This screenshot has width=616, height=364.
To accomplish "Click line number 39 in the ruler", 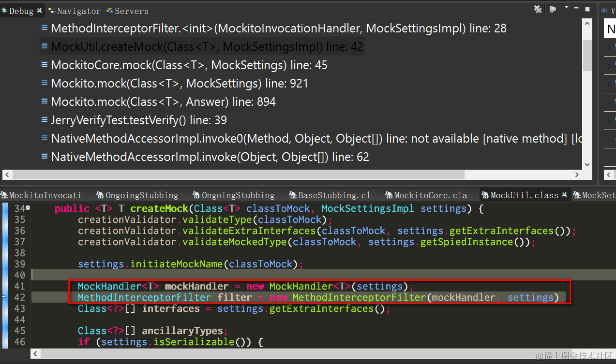I will pyautogui.click(x=19, y=264).
